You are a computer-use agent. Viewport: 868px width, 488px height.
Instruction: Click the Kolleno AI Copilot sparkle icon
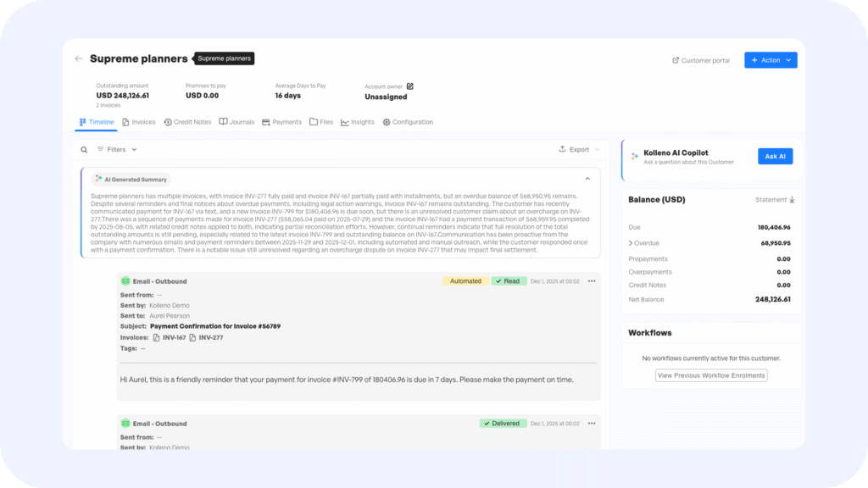pos(634,157)
